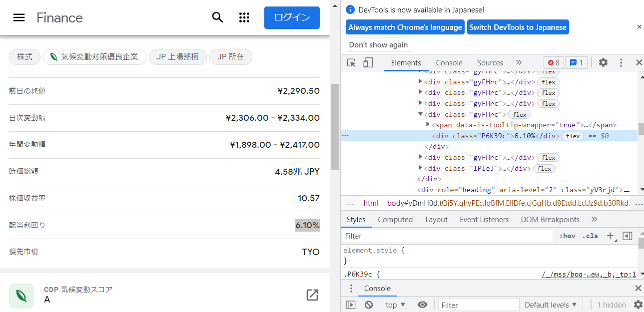Open console drawer three-dot menu
Viewport: 644px width, 312px height.
click(351, 289)
